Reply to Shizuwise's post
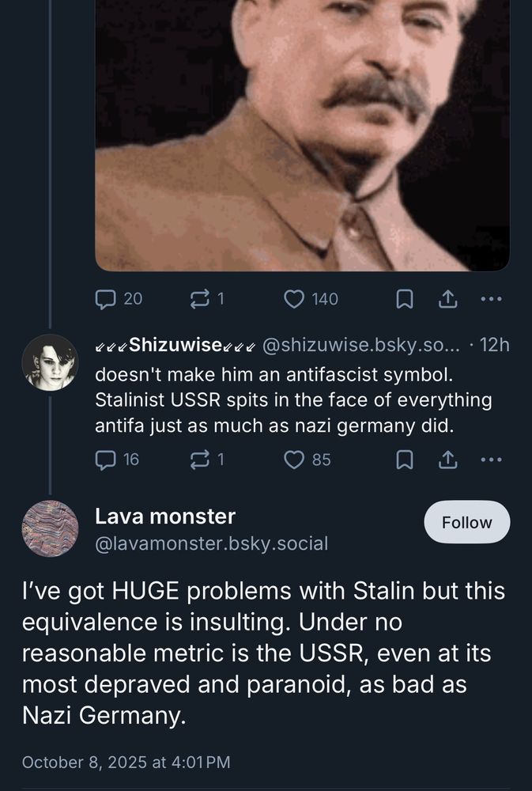Screen dimensions: 532x791 pyautogui.click(x=106, y=459)
